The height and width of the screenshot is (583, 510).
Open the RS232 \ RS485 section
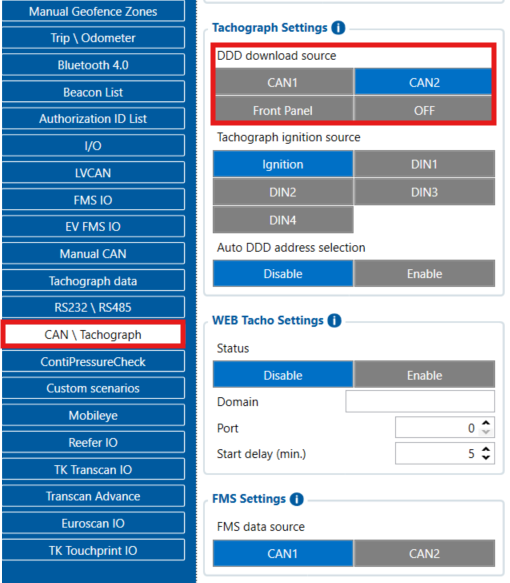(93, 307)
